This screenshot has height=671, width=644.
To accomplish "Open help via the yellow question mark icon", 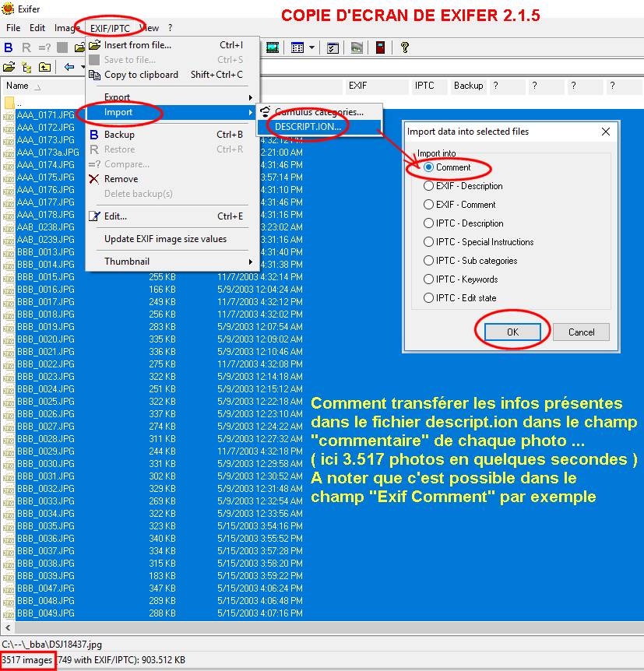I will pos(405,47).
